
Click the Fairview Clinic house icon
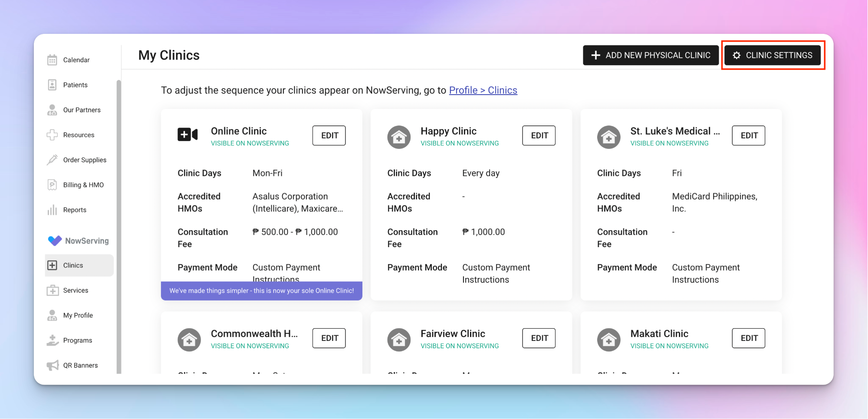click(399, 340)
